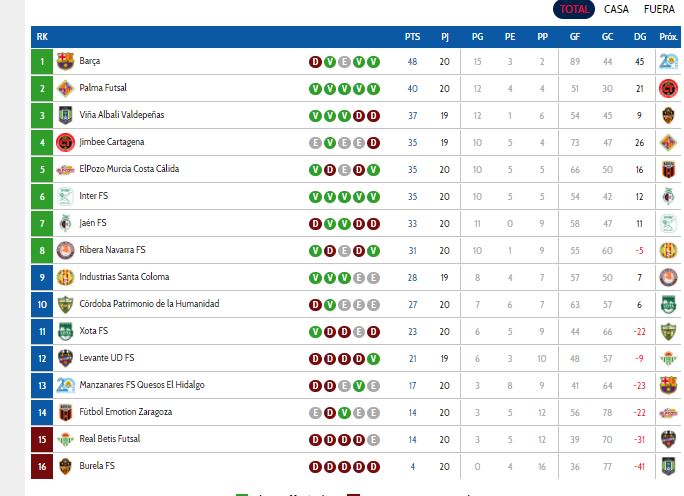Image resolution: width=684 pixels, height=496 pixels.
Task: Click last form result badge for ElPozo Murcia
Action: pos(374,169)
